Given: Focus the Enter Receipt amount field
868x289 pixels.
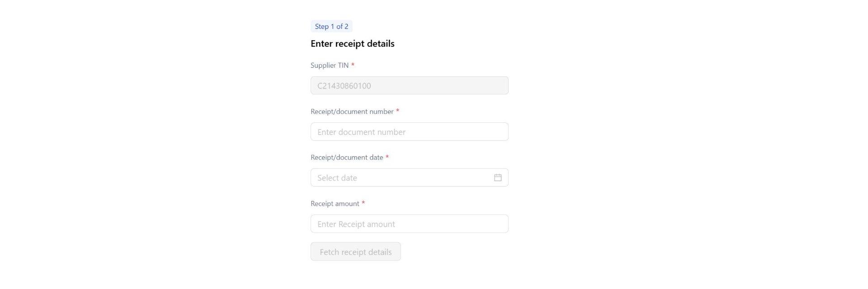Looking at the screenshot, I should click(409, 224).
